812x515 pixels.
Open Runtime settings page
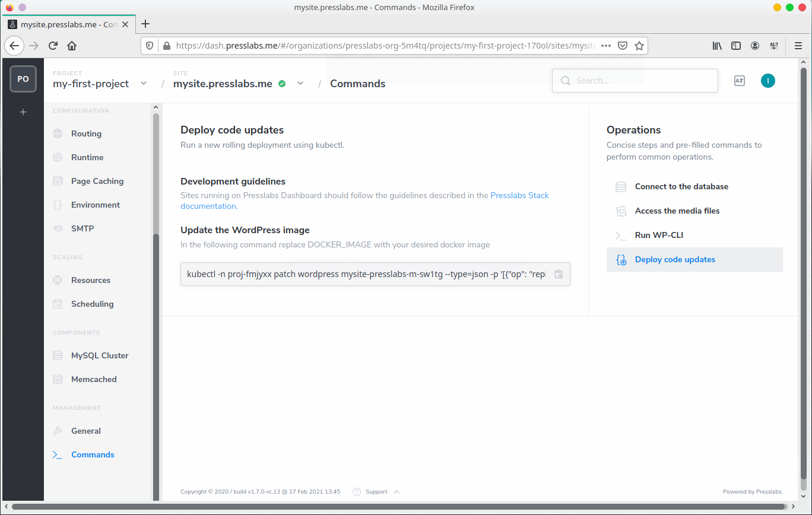[87, 157]
